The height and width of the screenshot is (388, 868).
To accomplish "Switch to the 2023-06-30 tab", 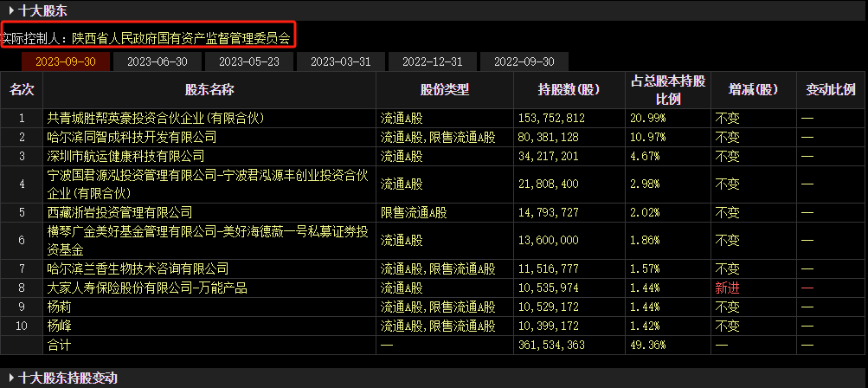I will pyautogui.click(x=158, y=61).
